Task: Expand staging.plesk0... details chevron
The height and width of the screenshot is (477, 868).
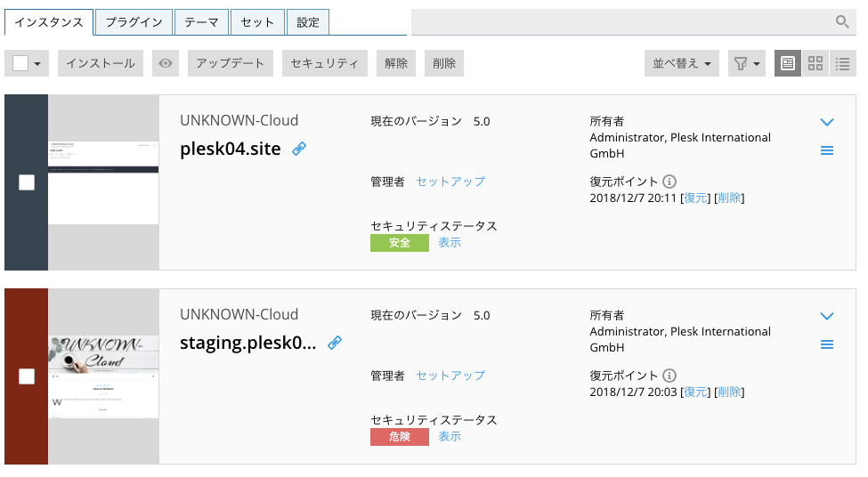Action: [x=826, y=317]
